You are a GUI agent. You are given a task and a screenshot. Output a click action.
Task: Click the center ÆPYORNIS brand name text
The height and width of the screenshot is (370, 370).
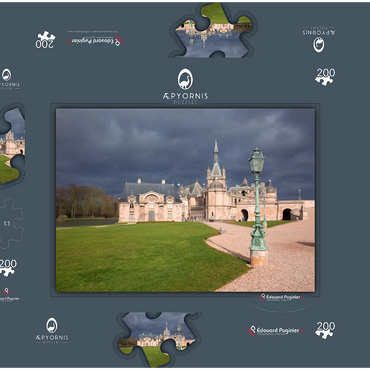(185, 96)
